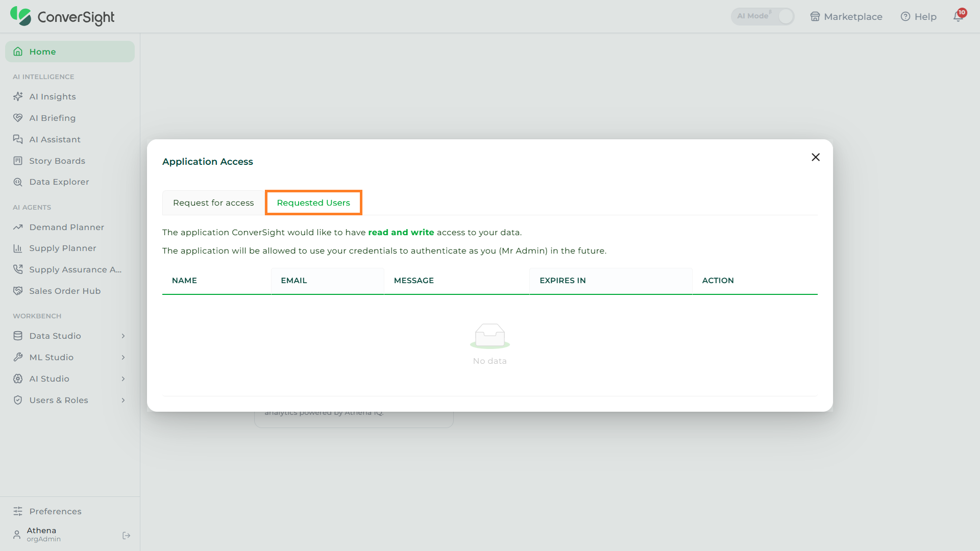The image size is (980, 551).
Task: Expand Data Studio chevron
Action: click(123, 336)
